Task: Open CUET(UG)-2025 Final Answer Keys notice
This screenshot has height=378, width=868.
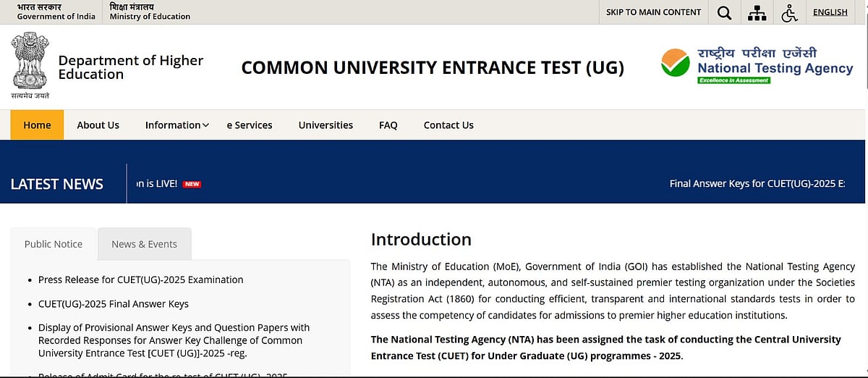Action: point(114,304)
